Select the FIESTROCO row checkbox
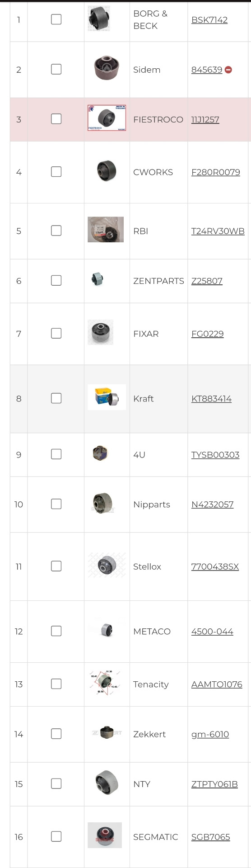 [56, 119]
